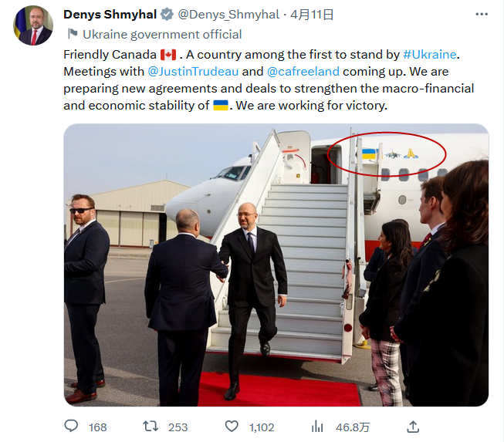Open the airplane arrival photo
504x442 pixels.
(276, 265)
